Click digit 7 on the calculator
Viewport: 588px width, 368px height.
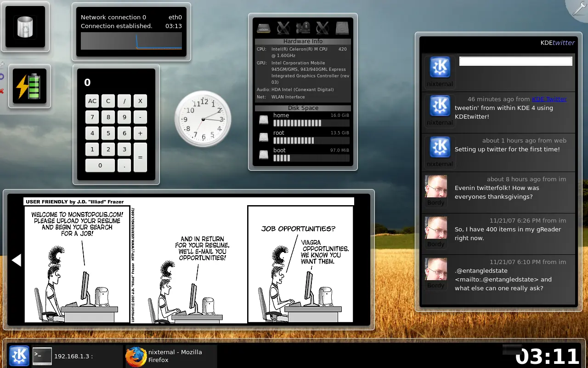[92, 117]
